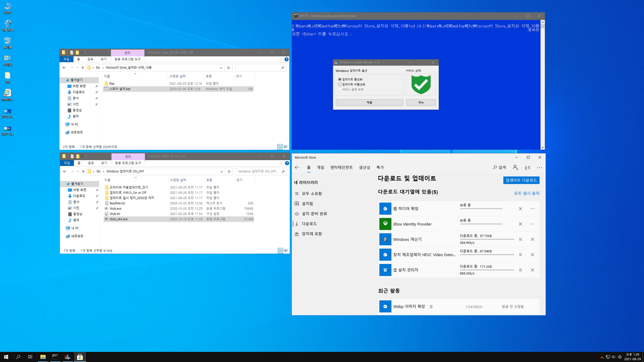Expand ribbon in Misrosoft Store folder window
This screenshot has width=644, height=362.
click(281, 59)
